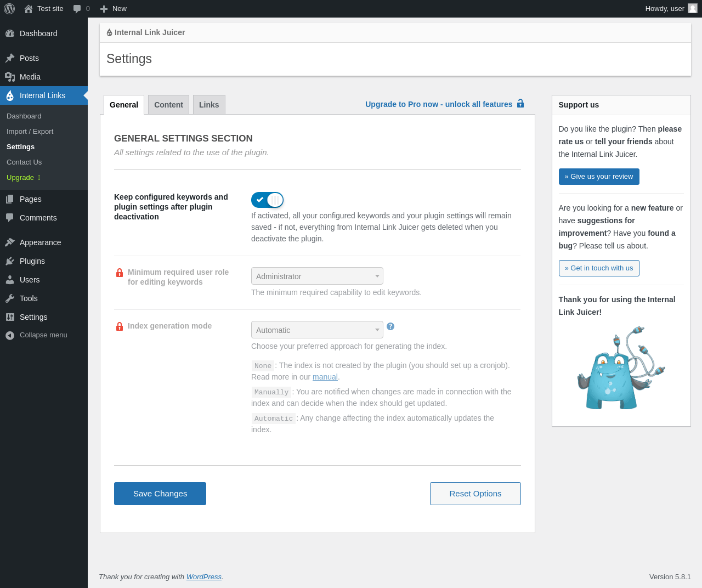Click the Reset Options button
Image resolution: width=702 pixels, height=588 pixels.
tap(475, 494)
